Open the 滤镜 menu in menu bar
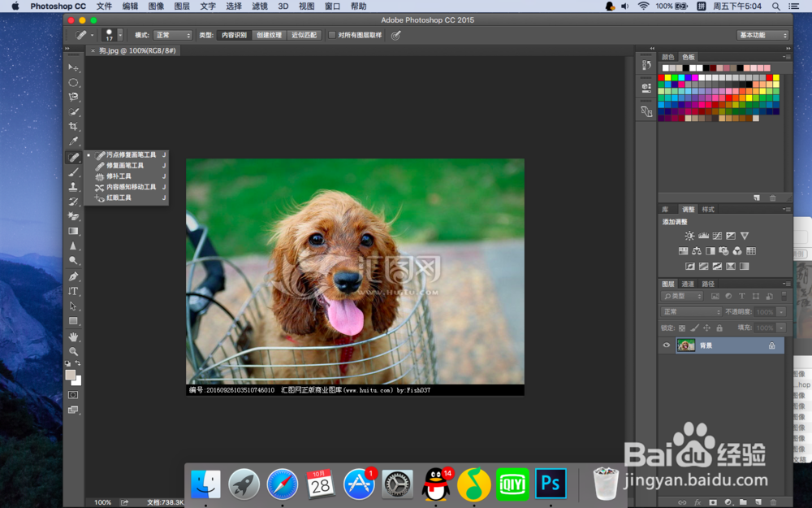This screenshot has height=508, width=812. coord(259,6)
